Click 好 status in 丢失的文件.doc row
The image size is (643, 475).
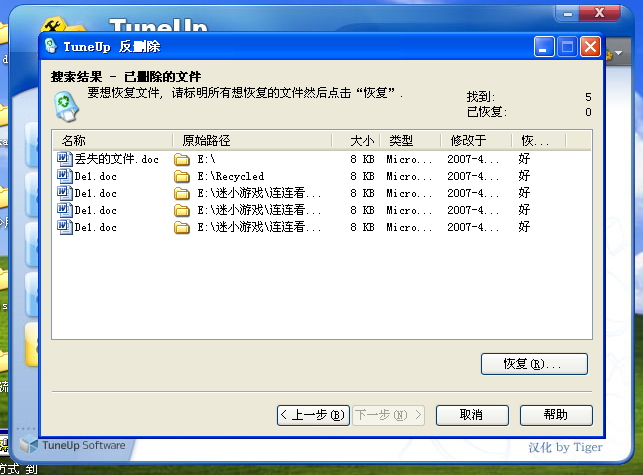point(524,159)
